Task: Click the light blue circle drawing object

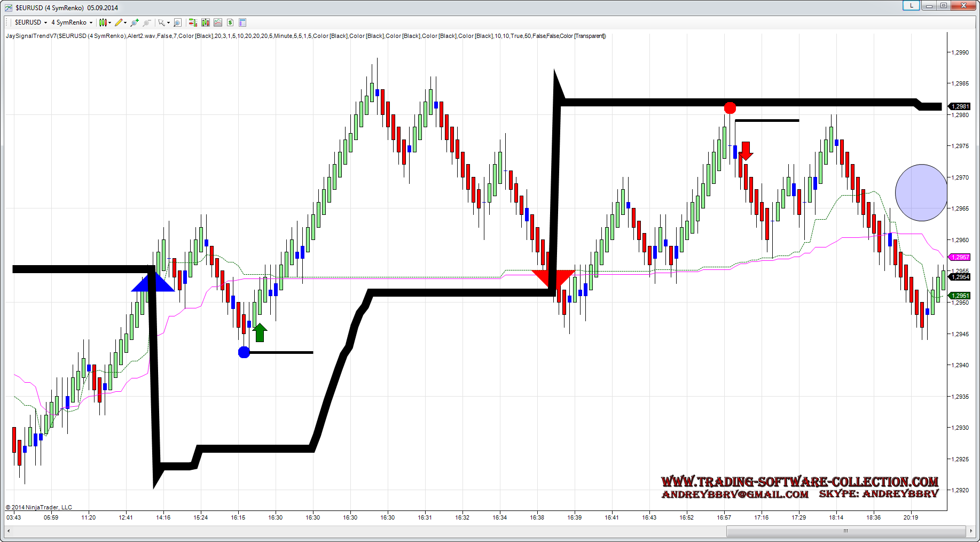Action: coord(921,192)
